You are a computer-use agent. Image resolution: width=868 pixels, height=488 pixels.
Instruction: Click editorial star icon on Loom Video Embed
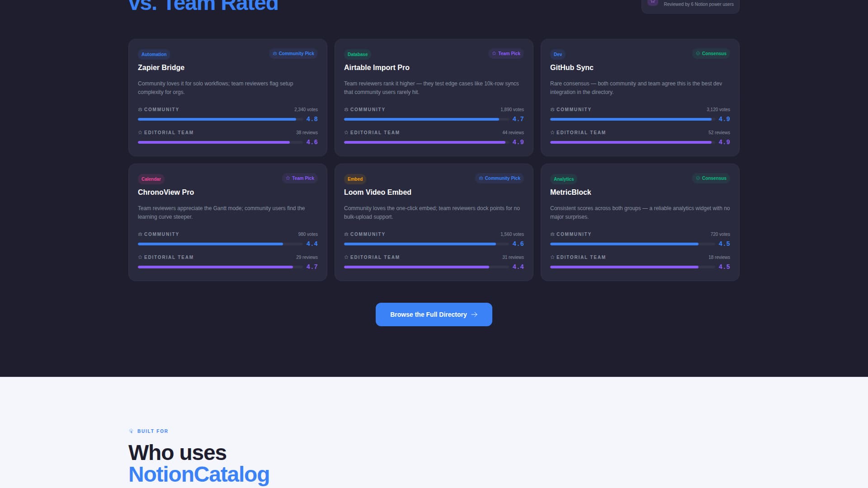[x=346, y=257]
